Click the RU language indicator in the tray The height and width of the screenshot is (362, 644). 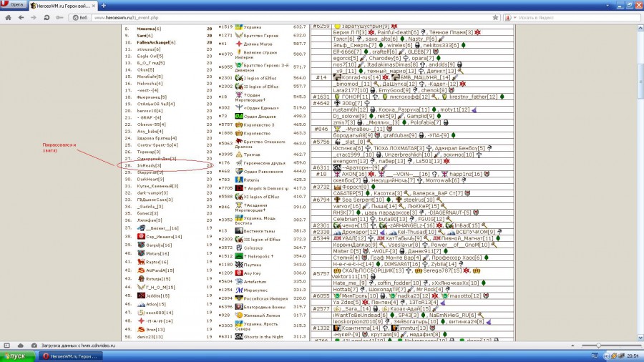[x=595, y=356]
